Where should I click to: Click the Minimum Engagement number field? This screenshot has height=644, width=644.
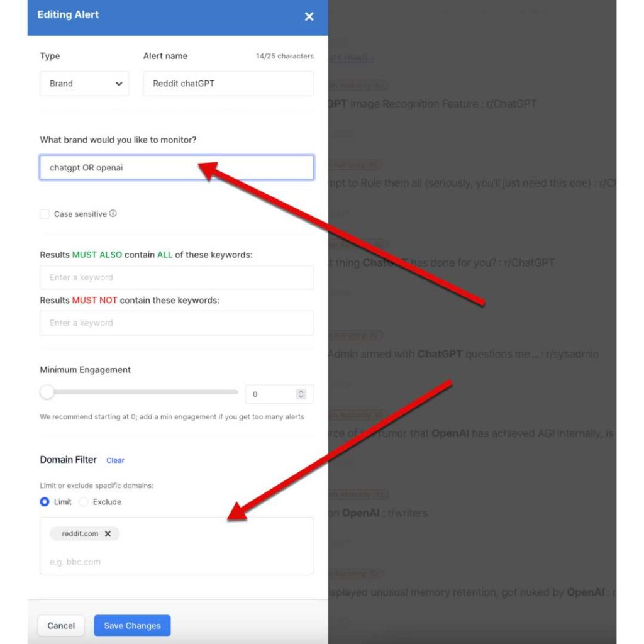tap(279, 394)
